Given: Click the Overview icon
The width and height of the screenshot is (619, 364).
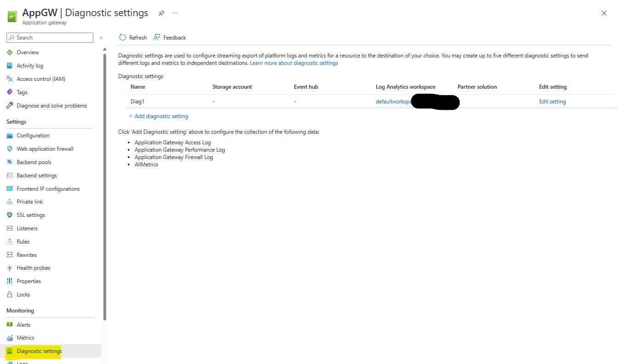Looking at the screenshot, I should 10,52.
